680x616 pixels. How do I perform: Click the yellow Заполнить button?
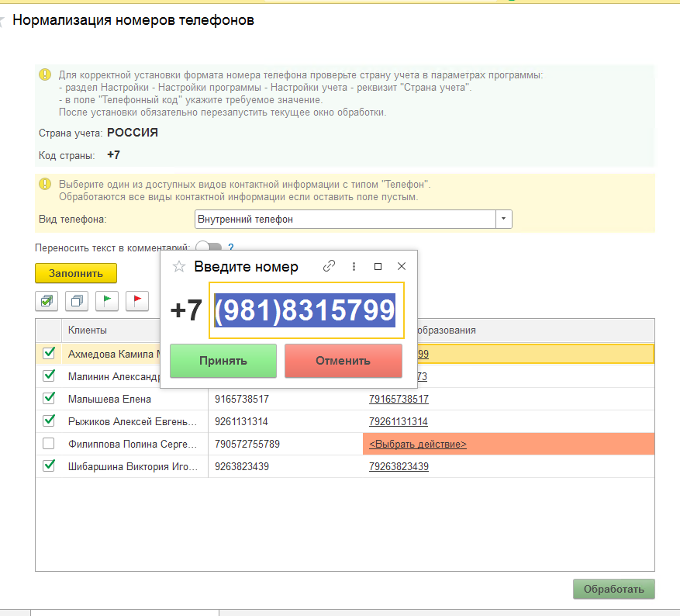coord(76,273)
